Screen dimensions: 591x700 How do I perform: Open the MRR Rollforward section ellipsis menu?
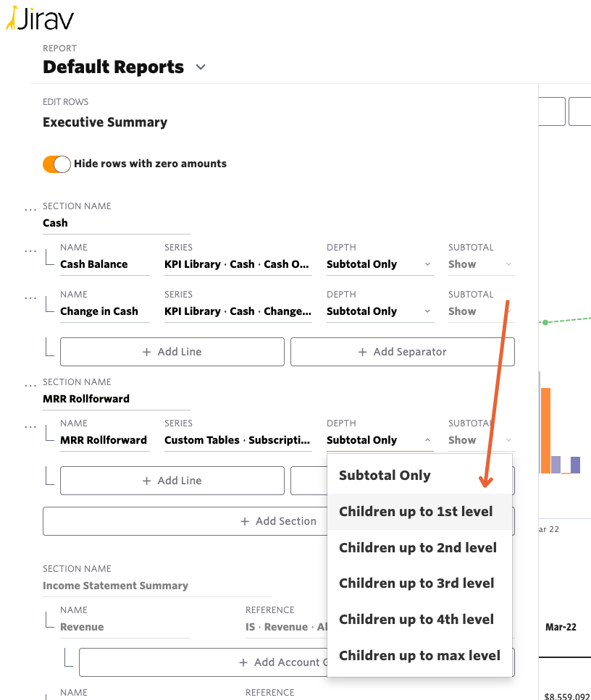click(30, 386)
